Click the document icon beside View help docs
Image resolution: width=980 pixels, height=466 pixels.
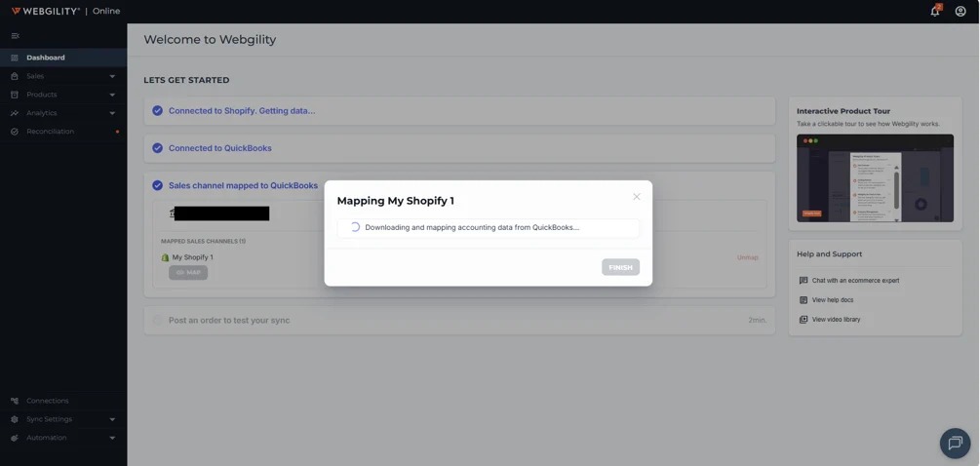click(x=804, y=300)
